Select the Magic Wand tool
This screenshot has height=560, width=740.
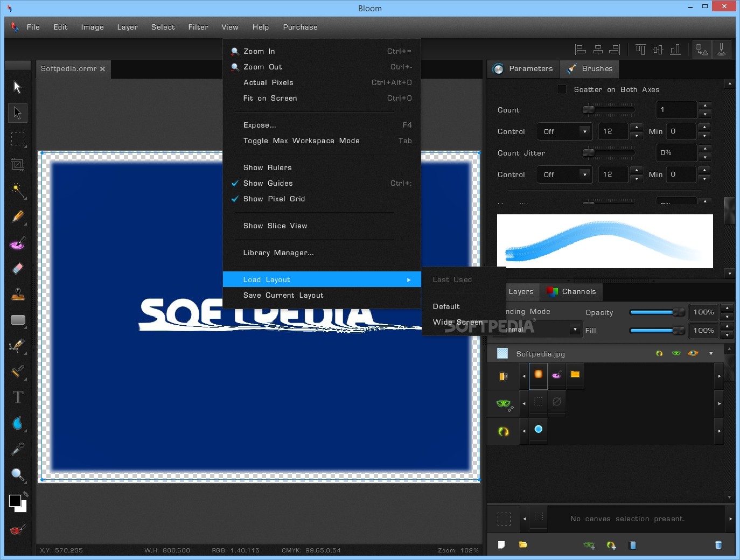pos(18,190)
